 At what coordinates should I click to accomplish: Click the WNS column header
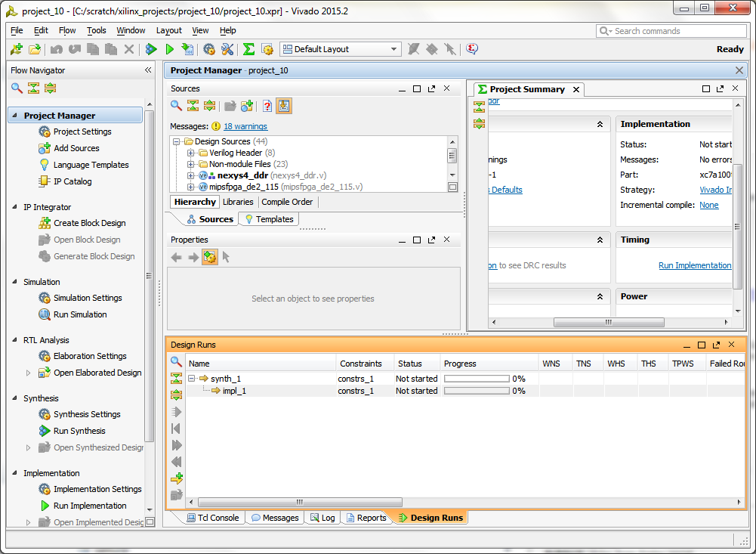[551, 364]
